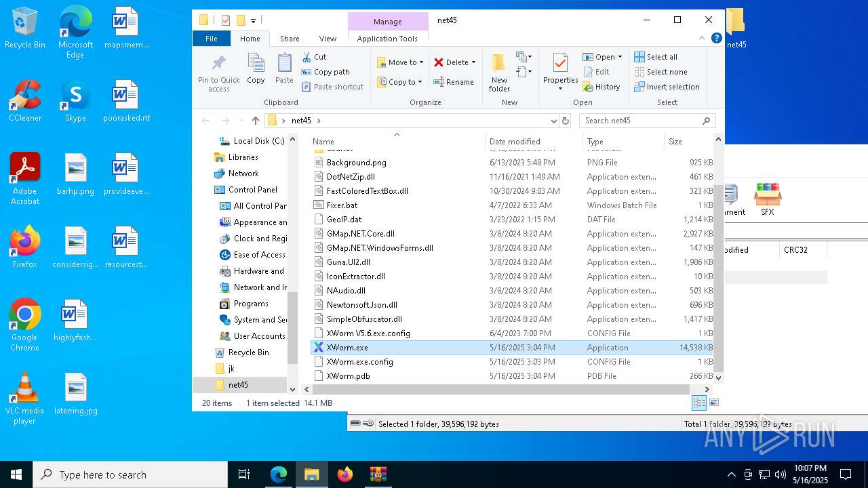Image resolution: width=868 pixels, height=488 pixels.
Task: Click the Up one level arrow
Action: click(x=255, y=121)
